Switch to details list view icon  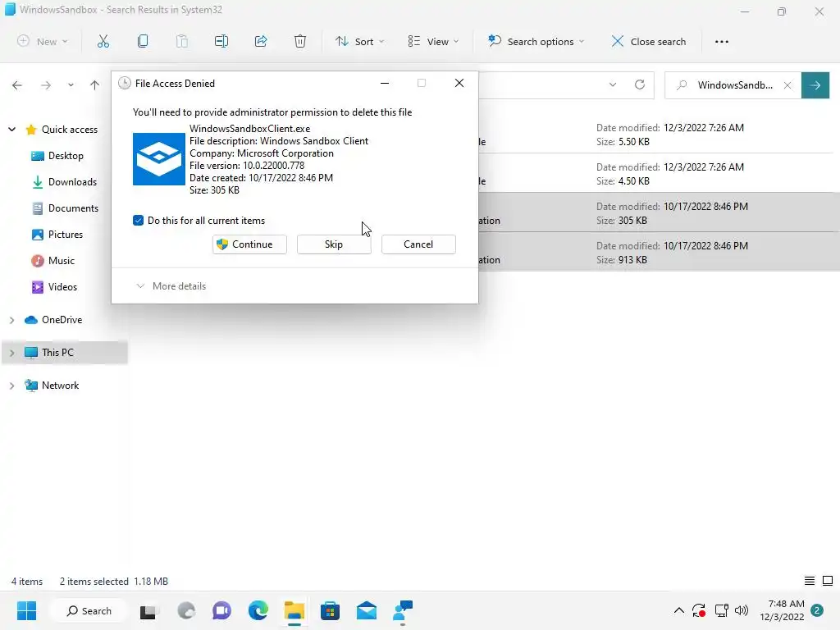[810, 581]
